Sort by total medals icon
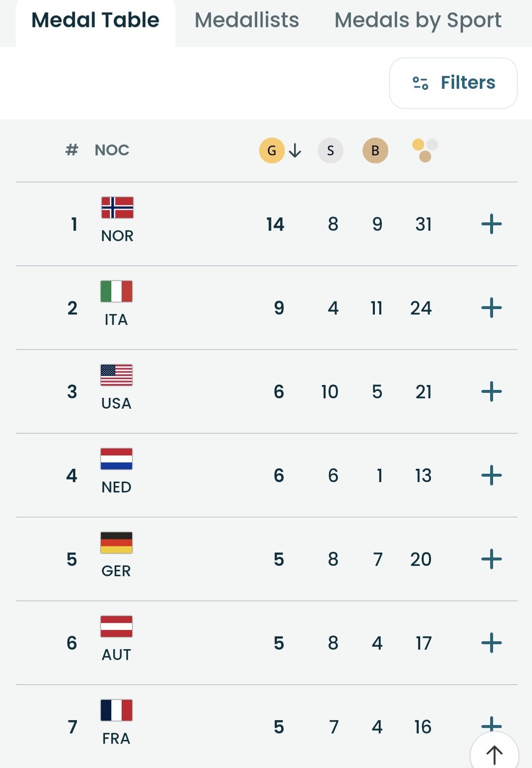 pyautogui.click(x=425, y=150)
